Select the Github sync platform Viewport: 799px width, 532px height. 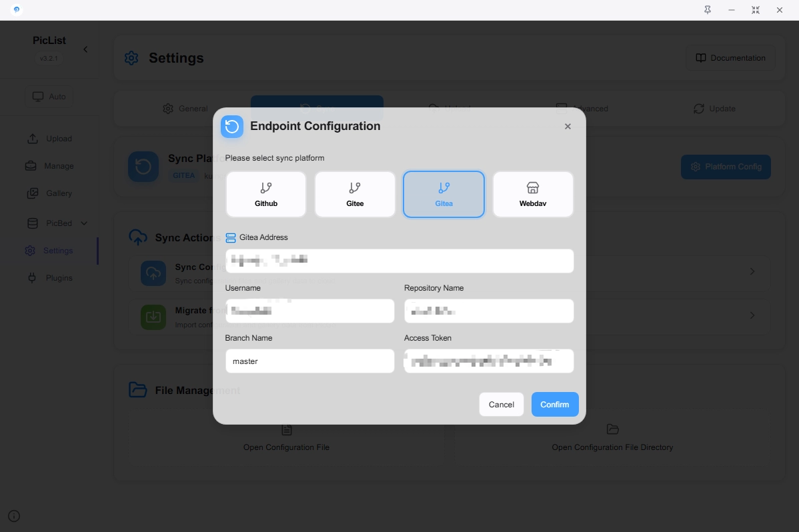(265, 194)
